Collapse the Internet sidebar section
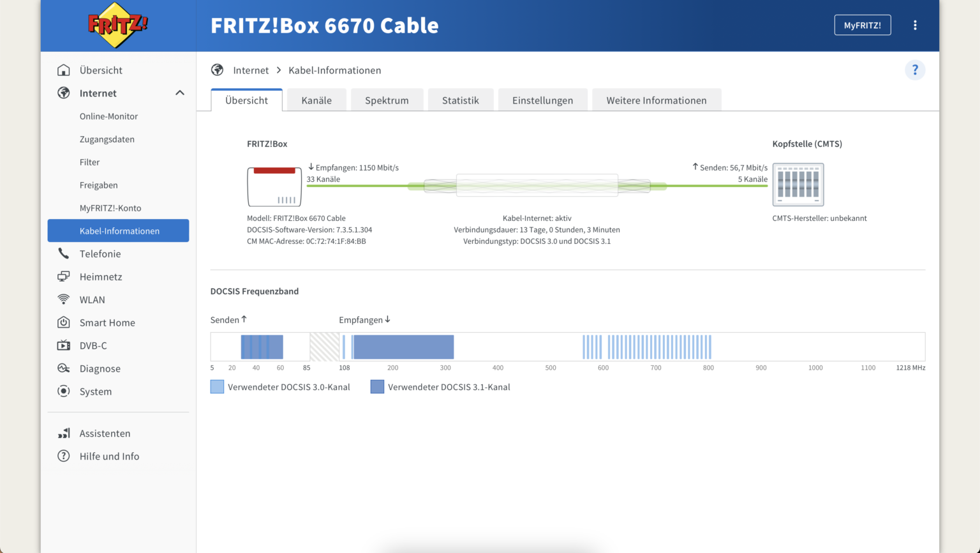This screenshot has height=553, width=980. pyautogui.click(x=179, y=93)
